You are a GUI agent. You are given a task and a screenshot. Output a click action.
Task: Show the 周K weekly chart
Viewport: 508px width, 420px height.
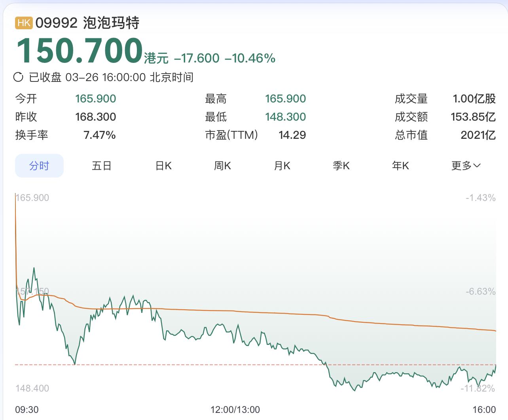(x=222, y=166)
